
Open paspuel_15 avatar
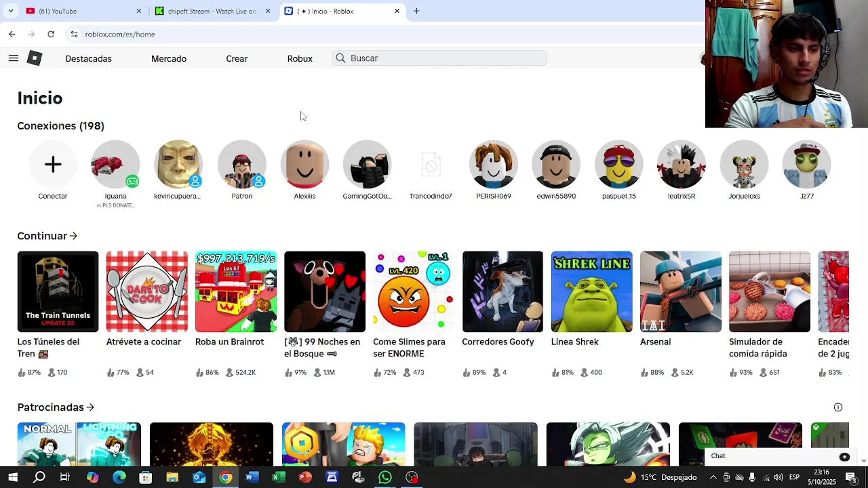point(619,164)
